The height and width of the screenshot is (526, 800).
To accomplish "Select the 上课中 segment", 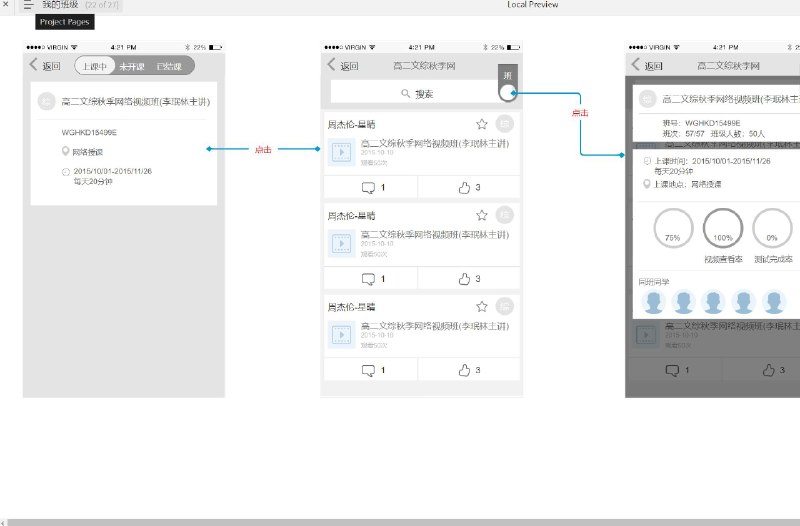I will pos(94,66).
